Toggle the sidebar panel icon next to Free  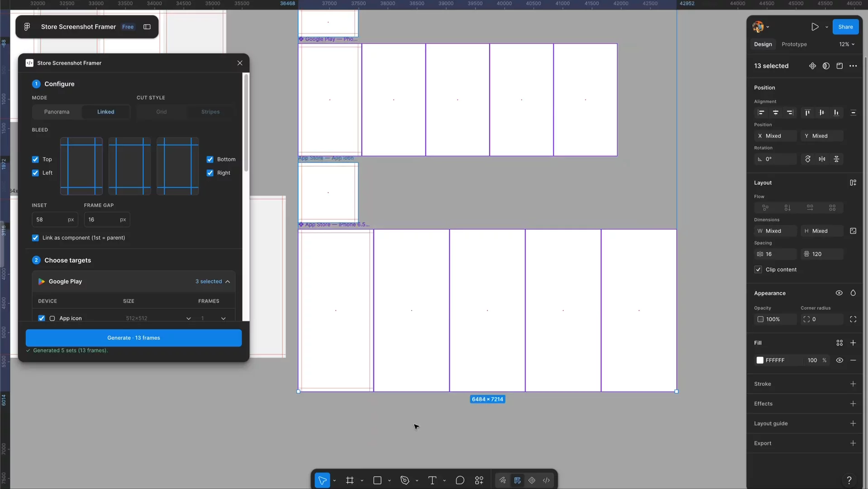click(x=147, y=27)
